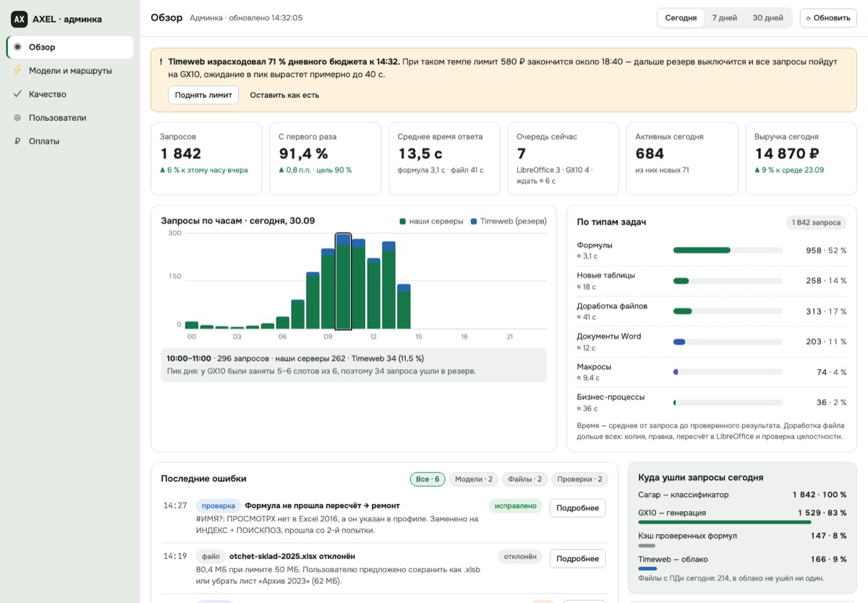Click the refresh icon in Обновить button
This screenshot has width=868, height=603.
tap(809, 18)
